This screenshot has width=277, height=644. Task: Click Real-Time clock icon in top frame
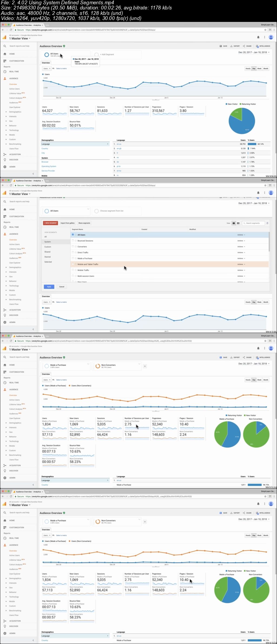[5, 72]
